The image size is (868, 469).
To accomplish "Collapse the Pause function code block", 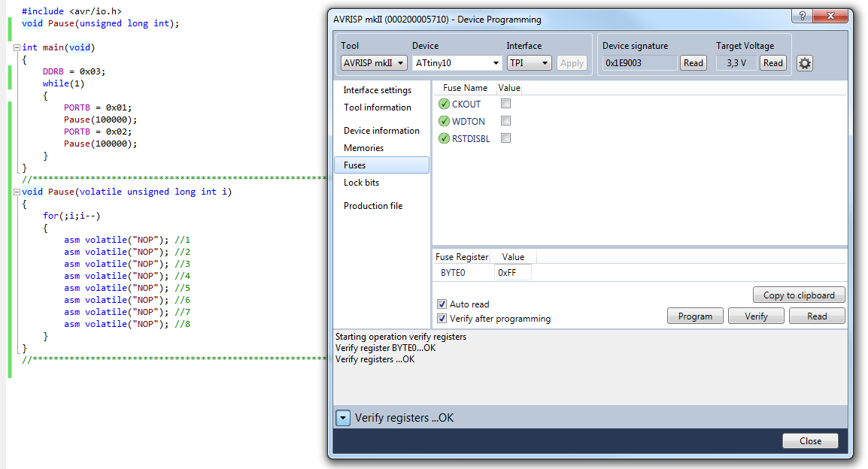I will [x=17, y=192].
